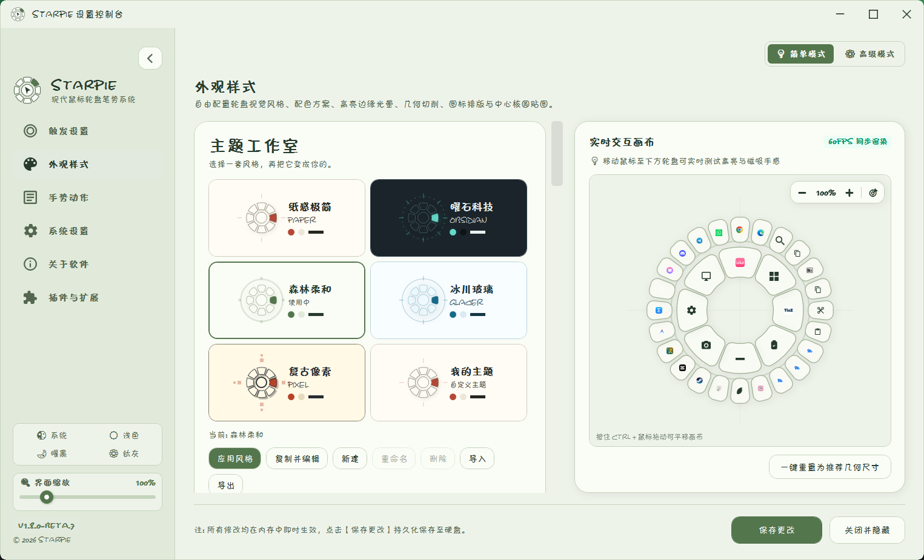
Task: Select the 系统 interface theme option
Action: [x=52, y=435]
